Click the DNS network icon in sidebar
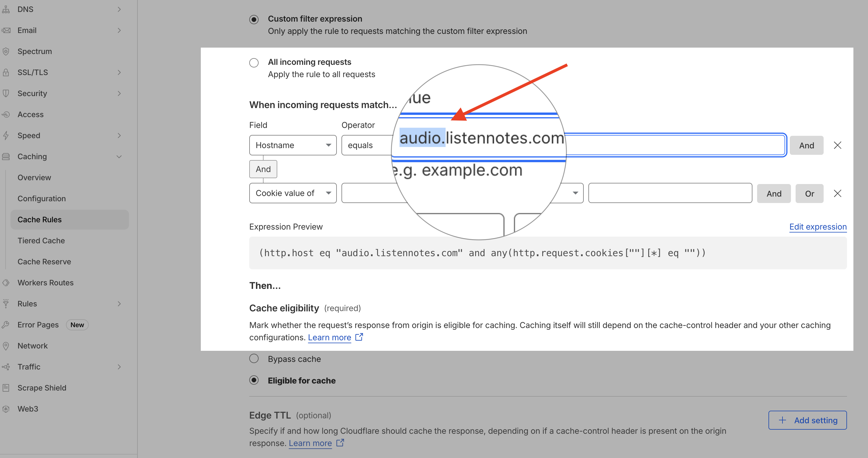The height and width of the screenshot is (458, 868). pos(6,9)
